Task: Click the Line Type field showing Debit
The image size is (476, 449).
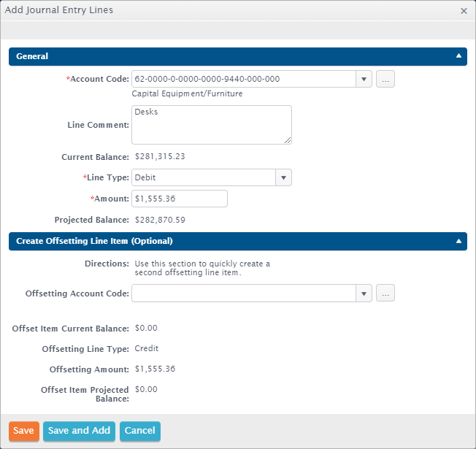Action: click(203, 177)
